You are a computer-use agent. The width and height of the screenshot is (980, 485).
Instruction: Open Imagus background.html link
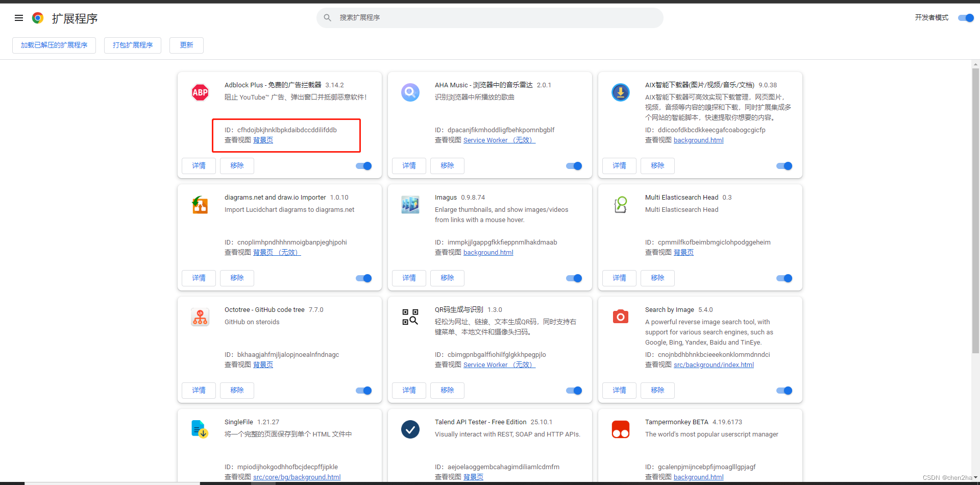pyautogui.click(x=488, y=253)
